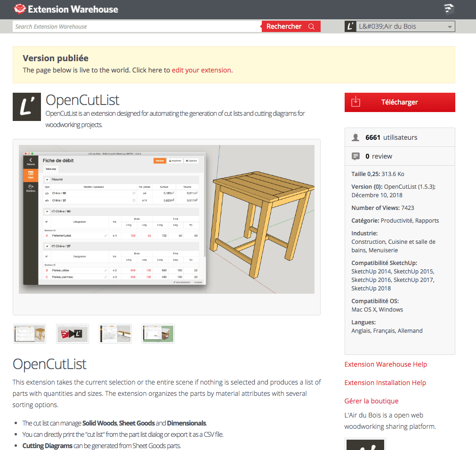Click the 'Anglais, Français, Allemand' languages text
Screen dimensions: 476x450
pyautogui.click(x=387, y=331)
